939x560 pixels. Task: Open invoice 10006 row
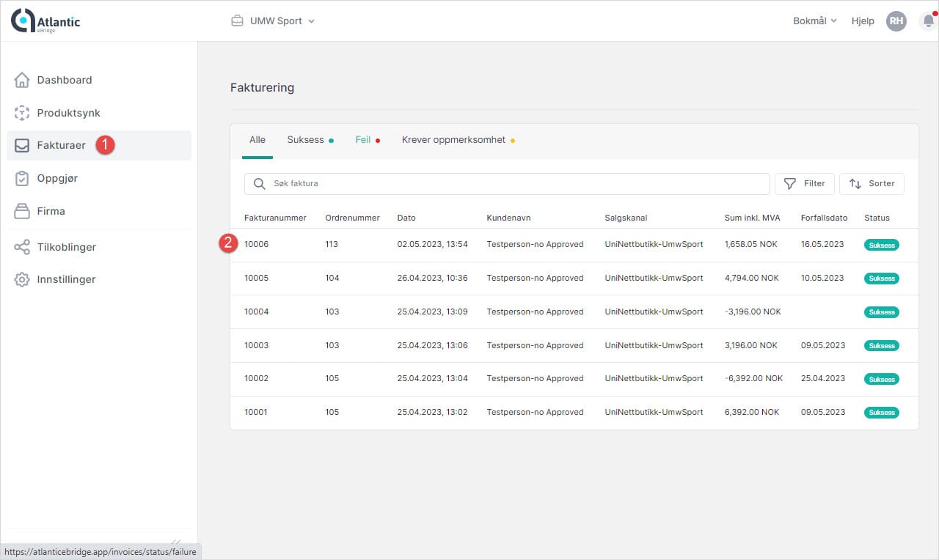[x=257, y=244]
